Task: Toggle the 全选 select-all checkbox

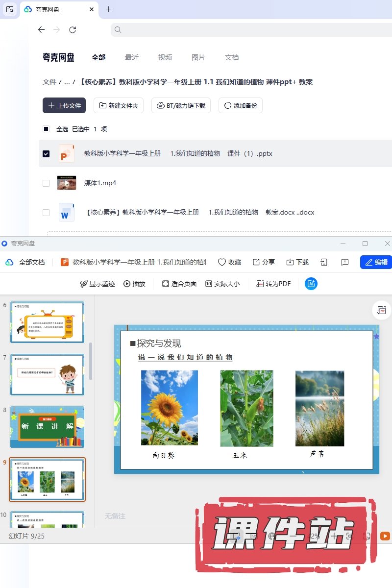Action: click(x=46, y=129)
